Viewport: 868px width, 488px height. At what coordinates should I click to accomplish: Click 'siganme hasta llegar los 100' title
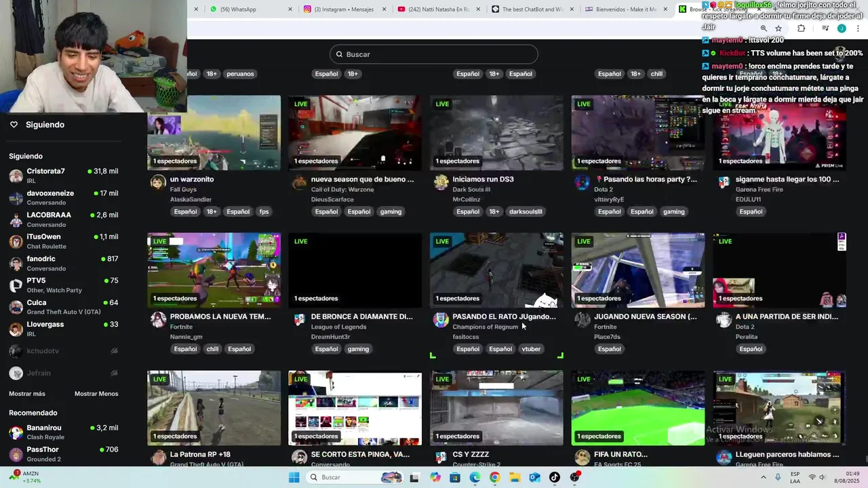click(x=787, y=179)
